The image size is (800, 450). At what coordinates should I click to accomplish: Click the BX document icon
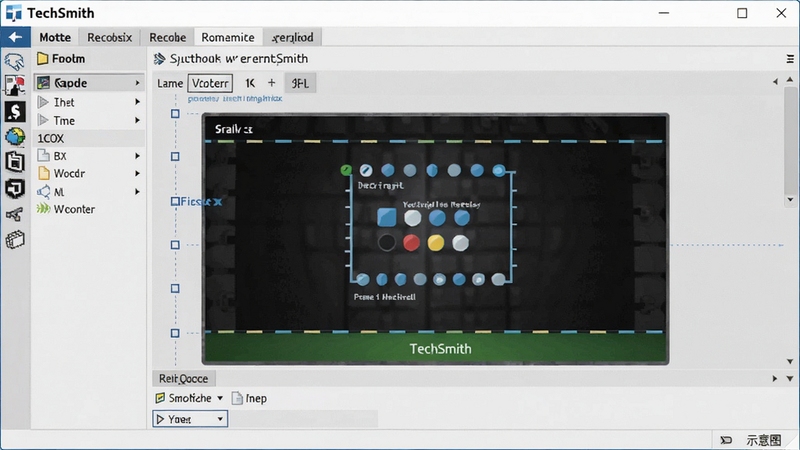pyautogui.click(x=44, y=155)
